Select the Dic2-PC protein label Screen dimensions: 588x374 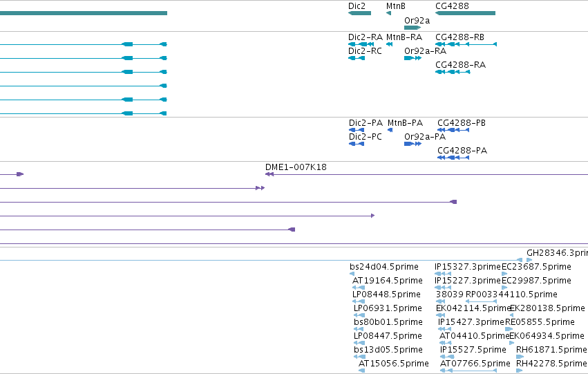[366, 137]
